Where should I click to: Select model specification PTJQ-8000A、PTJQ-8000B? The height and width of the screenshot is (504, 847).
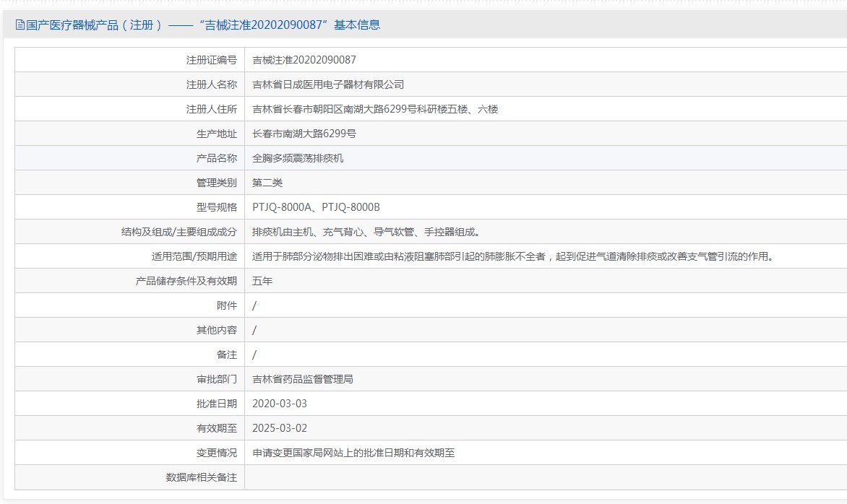coord(316,207)
